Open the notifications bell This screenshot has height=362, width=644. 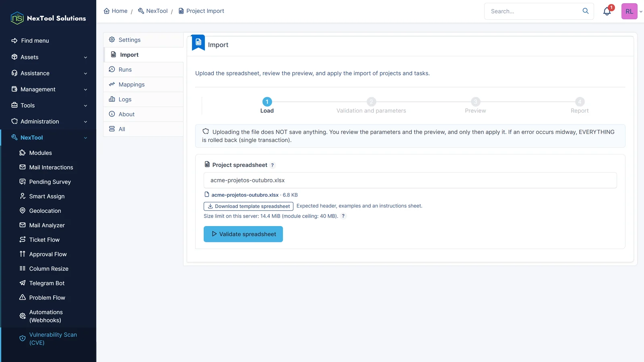click(x=607, y=11)
